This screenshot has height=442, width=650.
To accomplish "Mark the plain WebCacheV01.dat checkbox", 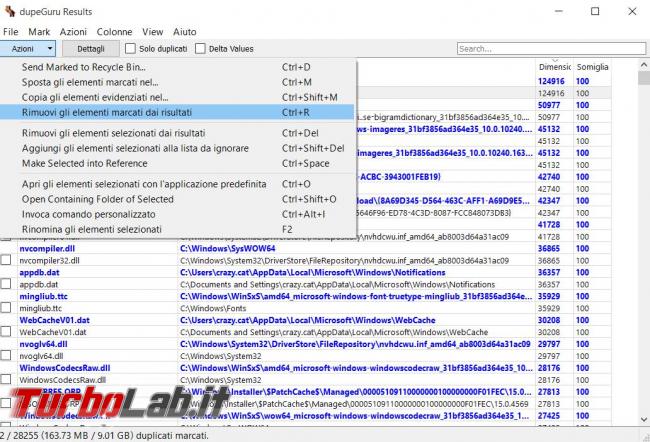I will click(6, 332).
